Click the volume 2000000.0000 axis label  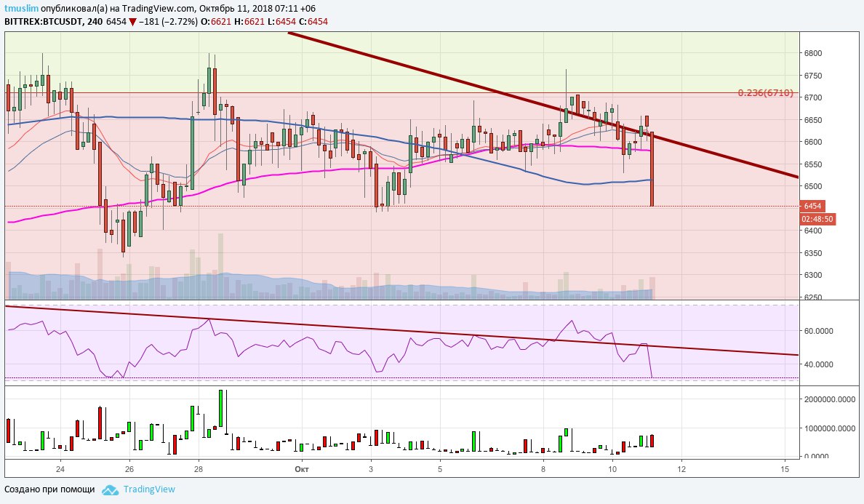click(x=830, y=399)
